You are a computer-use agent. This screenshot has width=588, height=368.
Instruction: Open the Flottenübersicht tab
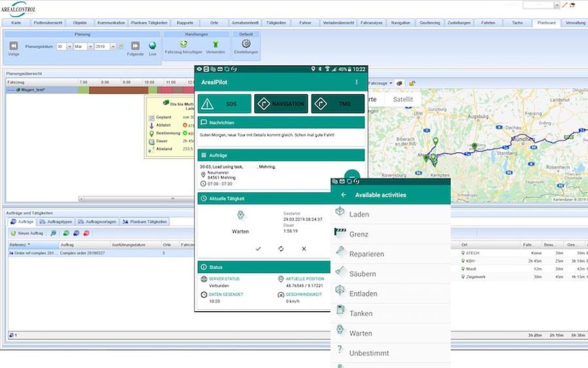pyautogui.click(x=48, y=23)
